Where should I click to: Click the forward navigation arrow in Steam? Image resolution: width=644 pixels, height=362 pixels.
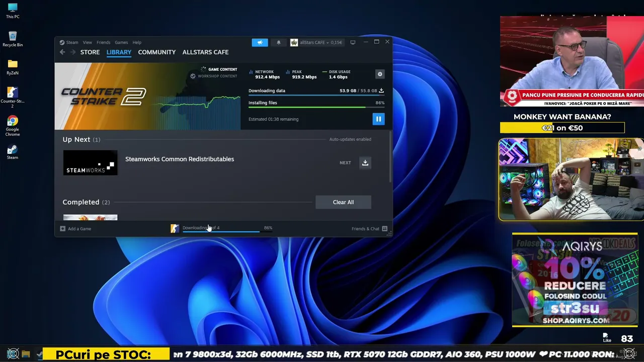(x=73, y=52)
